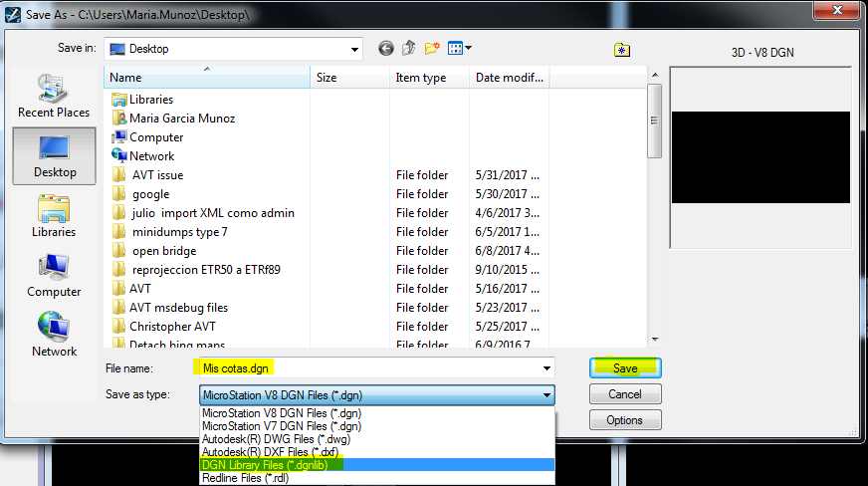Open Libraries in the places sidebar
This screenshot has width=868, height=486.
[54, 216]
